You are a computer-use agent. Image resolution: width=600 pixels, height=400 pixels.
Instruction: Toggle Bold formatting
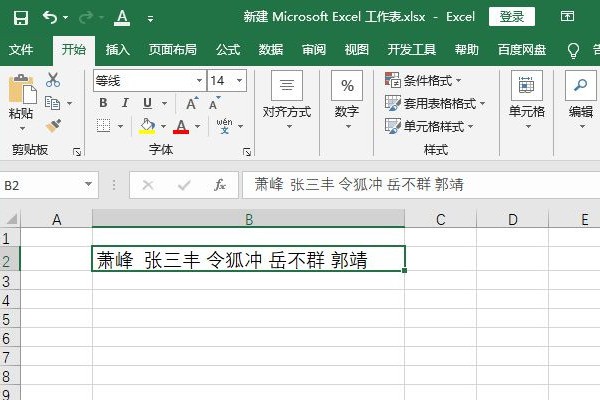click(x=102, y=103)
